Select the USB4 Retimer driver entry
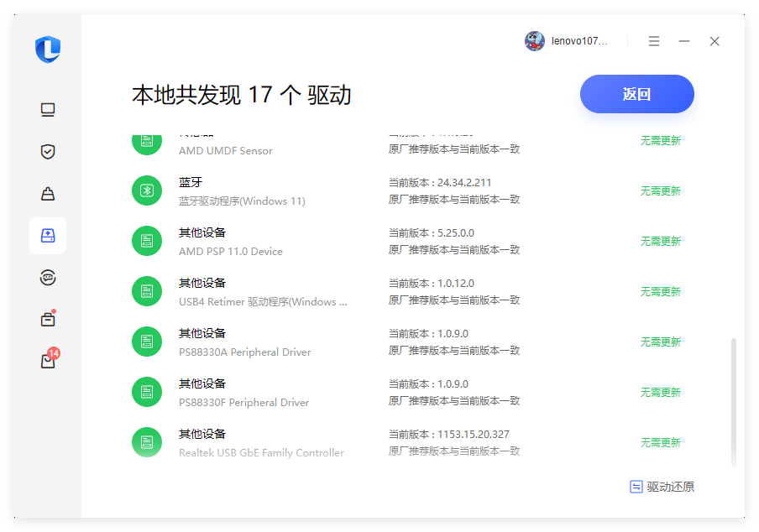The height and width of the screenshot is (532, 759). coord(262,292)
